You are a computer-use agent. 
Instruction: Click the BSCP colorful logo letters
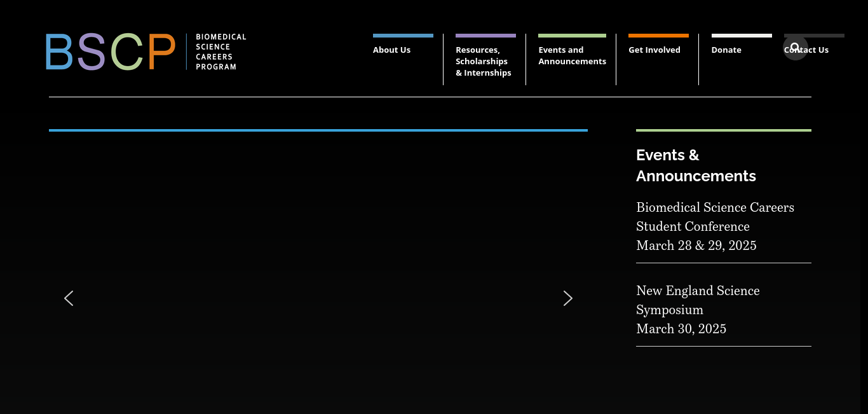coord(110,52)
